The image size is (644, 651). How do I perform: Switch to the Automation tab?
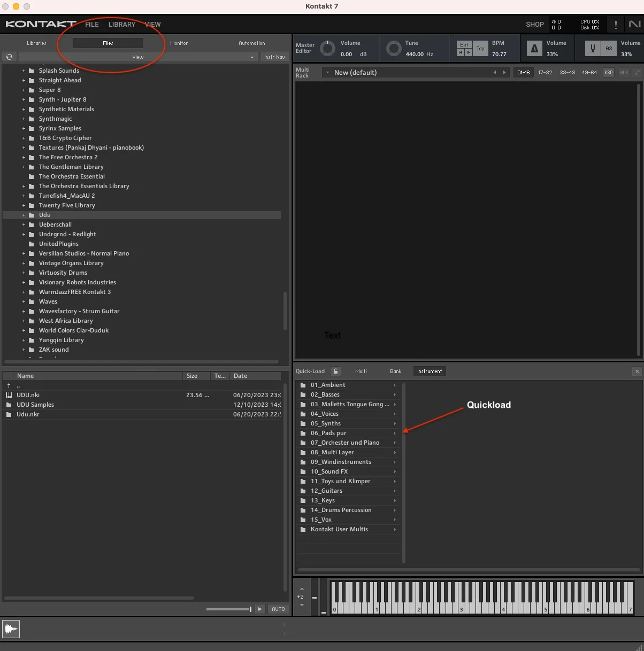tap(252, 43)
